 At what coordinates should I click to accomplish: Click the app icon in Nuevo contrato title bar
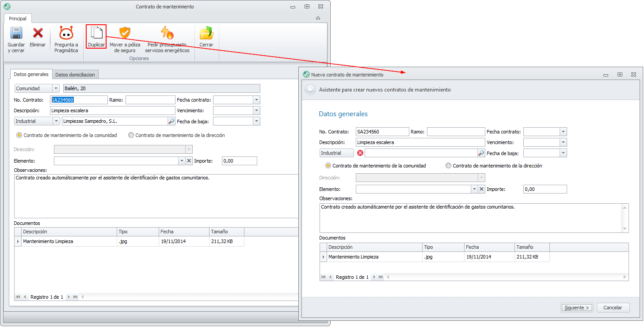tap(306, 75)
